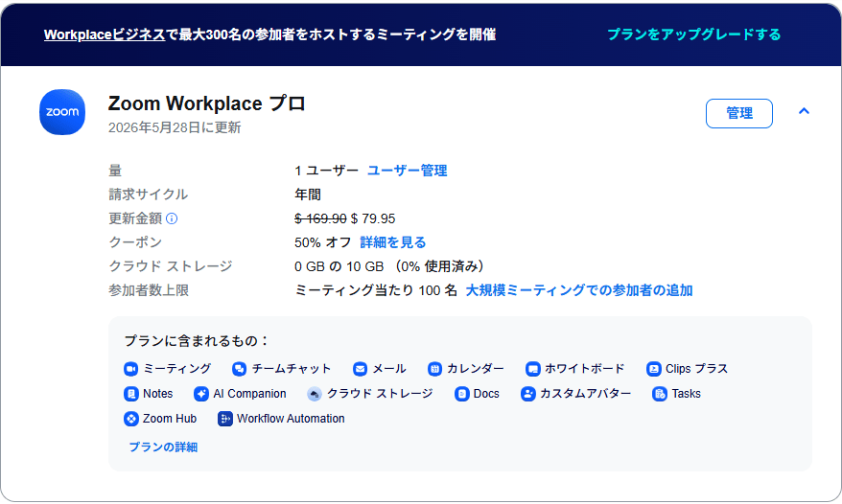
Task: Click the AI Companion sparkle icon
Action: 201,394
